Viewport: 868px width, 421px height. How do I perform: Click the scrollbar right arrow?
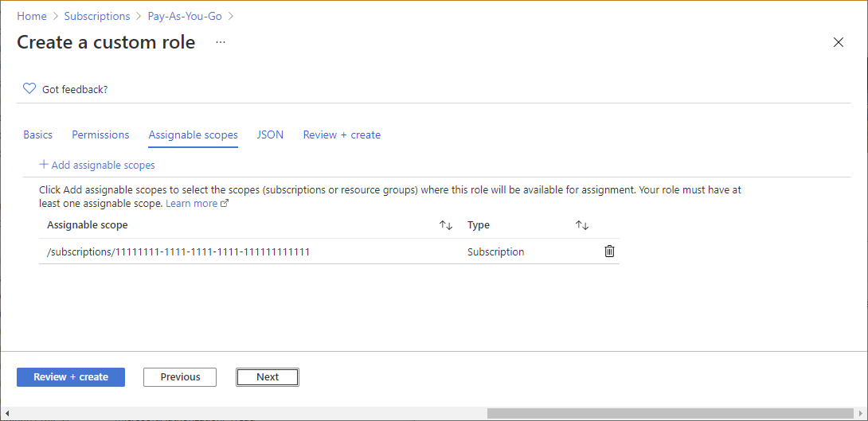point(860,413)
